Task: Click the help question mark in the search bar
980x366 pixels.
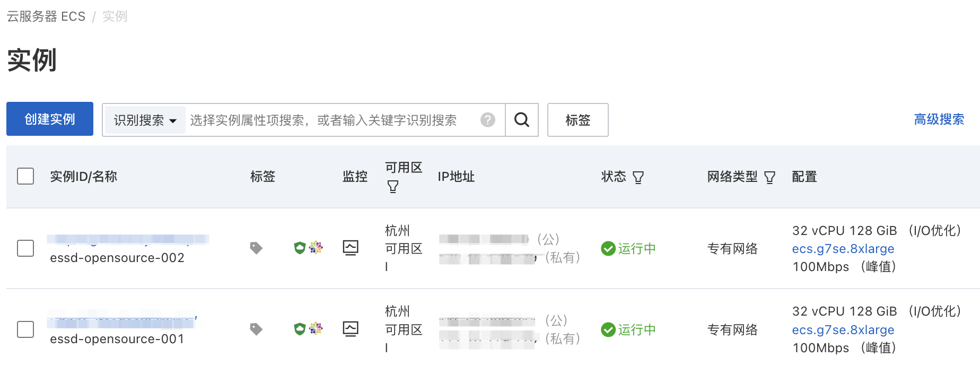Action: click(x=487, y=120)
